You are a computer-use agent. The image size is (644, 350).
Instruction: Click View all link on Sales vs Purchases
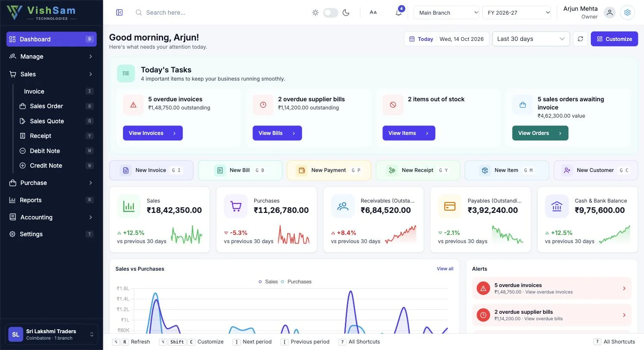(445, 269)
